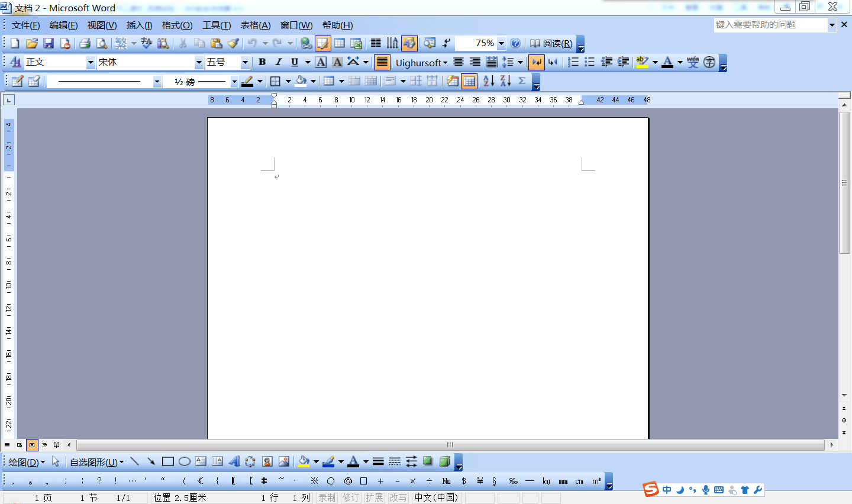Activate the Format Painter brush
Screen dimensions: 852x504
233,43
